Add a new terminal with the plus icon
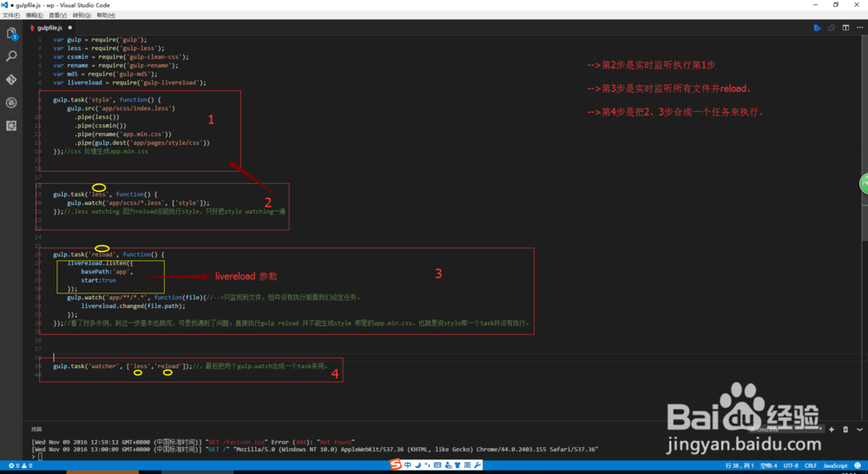 (x=832, y=429)
